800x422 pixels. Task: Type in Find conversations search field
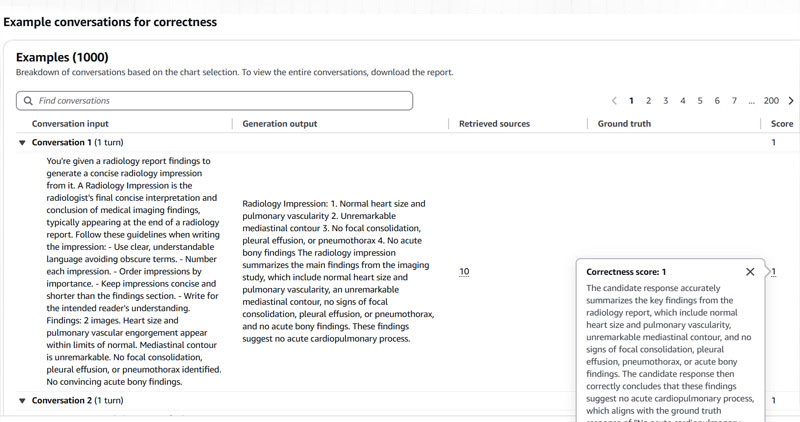pos(220,101)
